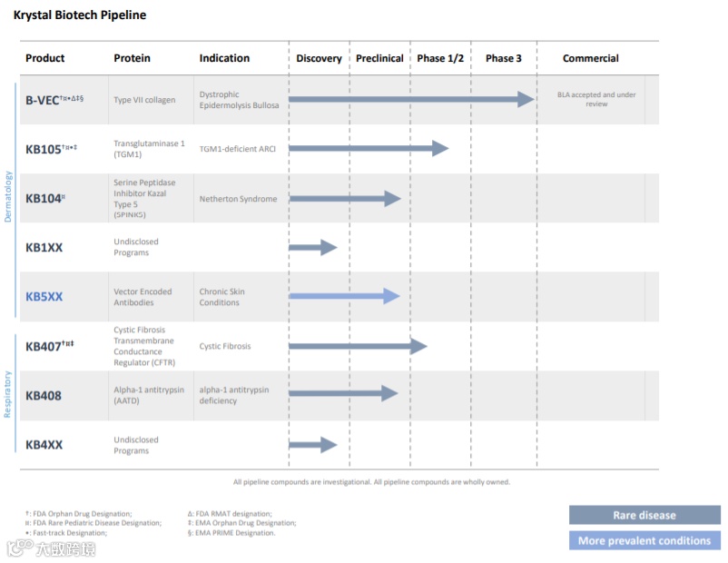
Task: Click the Phase 3 stage header
Action: [x=503, y=58]
